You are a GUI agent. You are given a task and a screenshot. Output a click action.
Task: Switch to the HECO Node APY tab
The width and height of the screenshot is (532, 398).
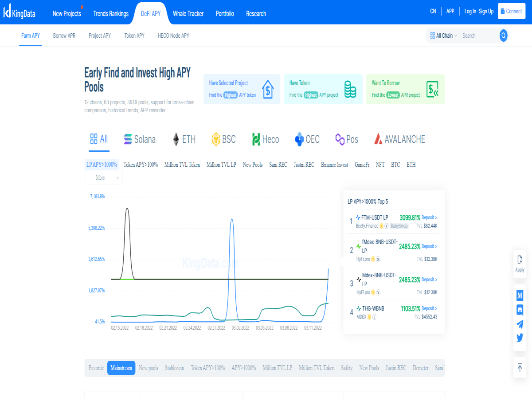[173, 35]
